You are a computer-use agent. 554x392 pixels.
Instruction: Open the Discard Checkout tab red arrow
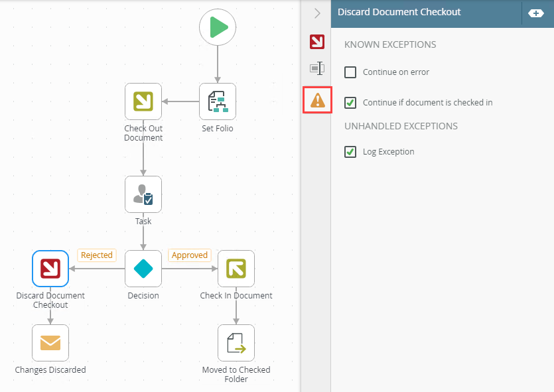point(317,42)
